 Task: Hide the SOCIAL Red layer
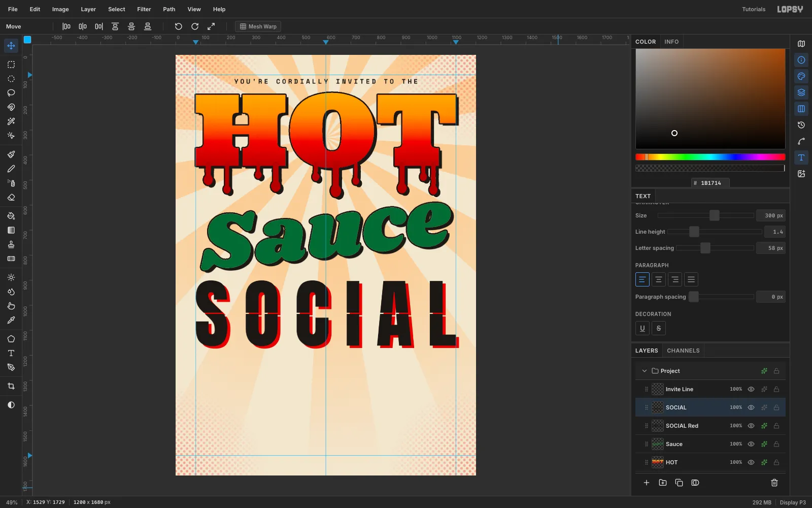(x=751, y=426)
